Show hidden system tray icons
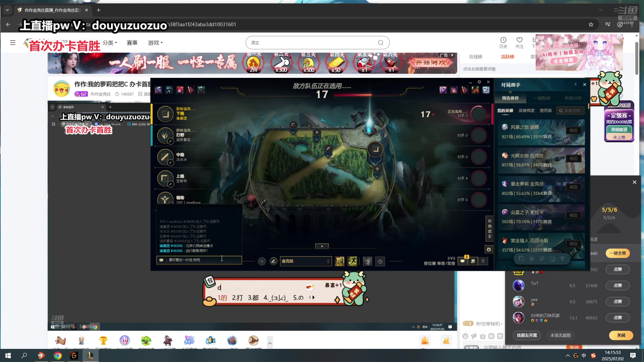Screen dimensions: 644x362 point(568,356)
